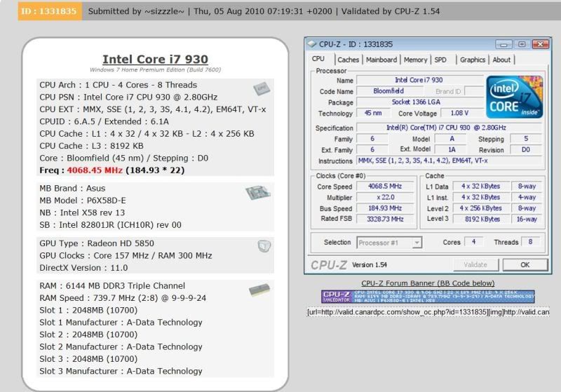Click the L1 Data value 4 x 32 KBytes

coord(482,187)
